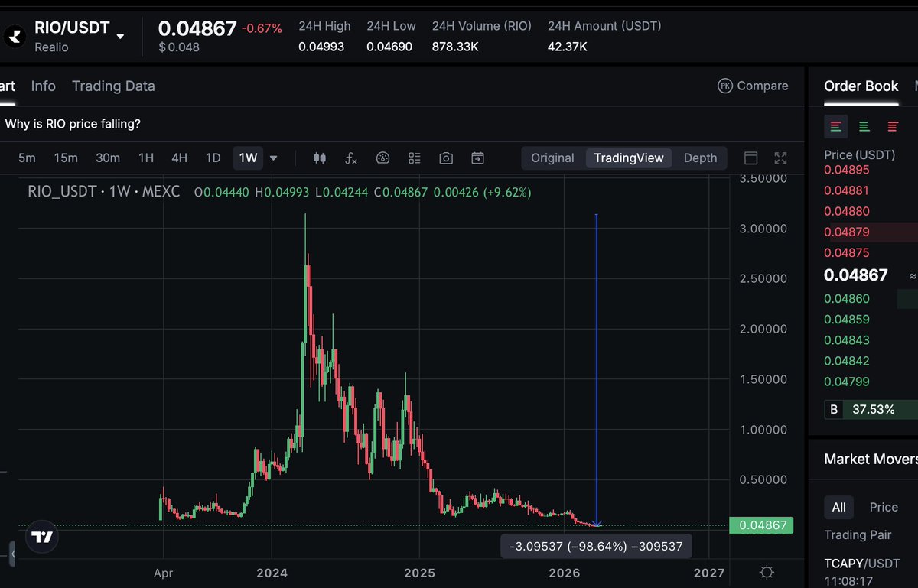Click the Price (USDT) column header

[859, 154]
